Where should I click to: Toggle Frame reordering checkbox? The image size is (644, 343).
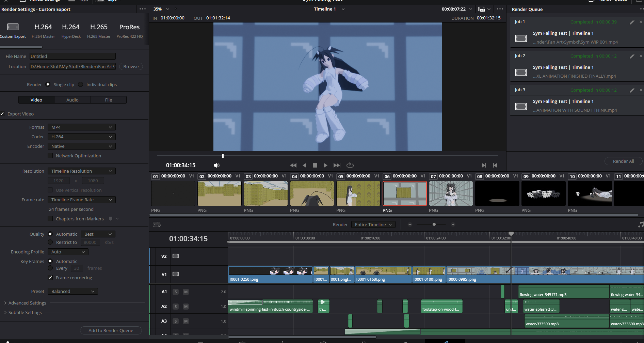(x=50, y=278)
